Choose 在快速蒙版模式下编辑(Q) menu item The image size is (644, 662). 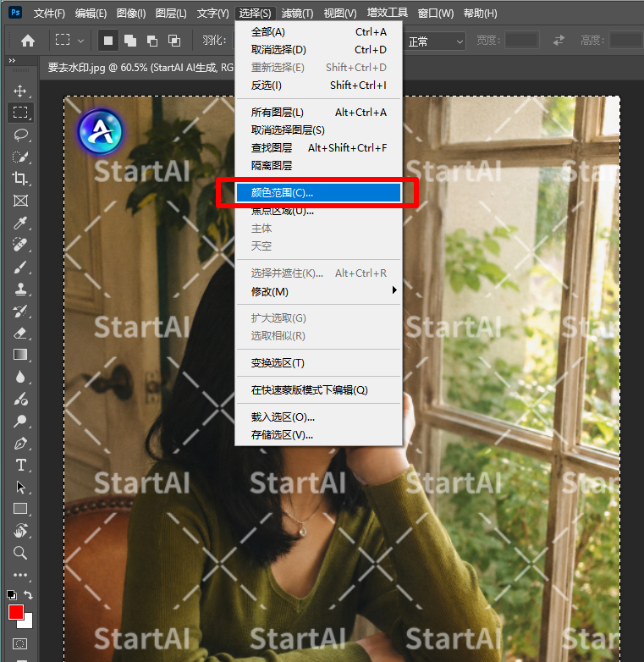pyautogui.click(x=318, y=389)
